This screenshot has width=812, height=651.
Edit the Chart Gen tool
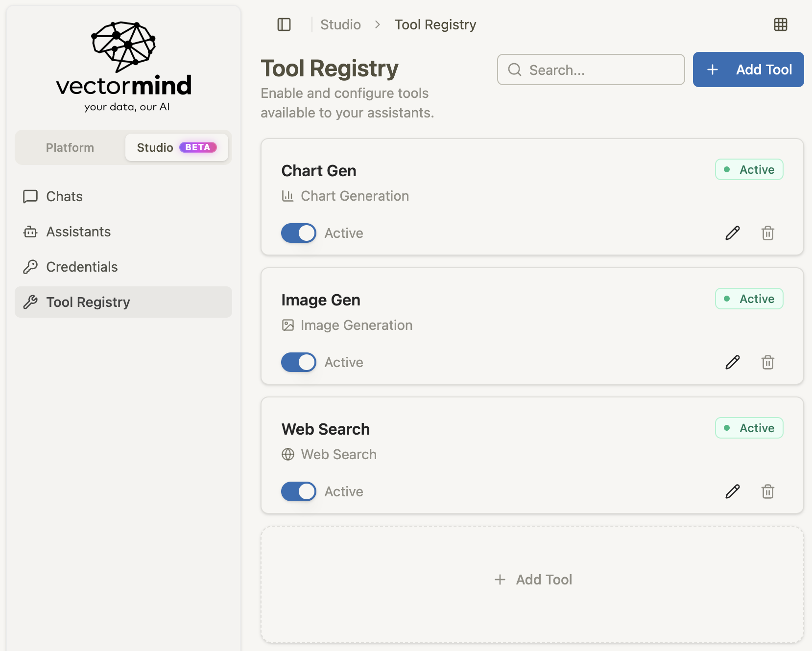[733, 233]
